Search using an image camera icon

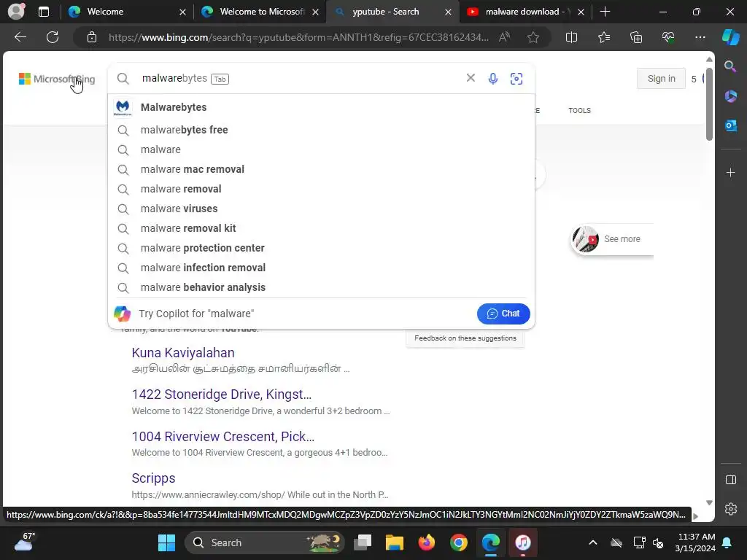point(516,79)
